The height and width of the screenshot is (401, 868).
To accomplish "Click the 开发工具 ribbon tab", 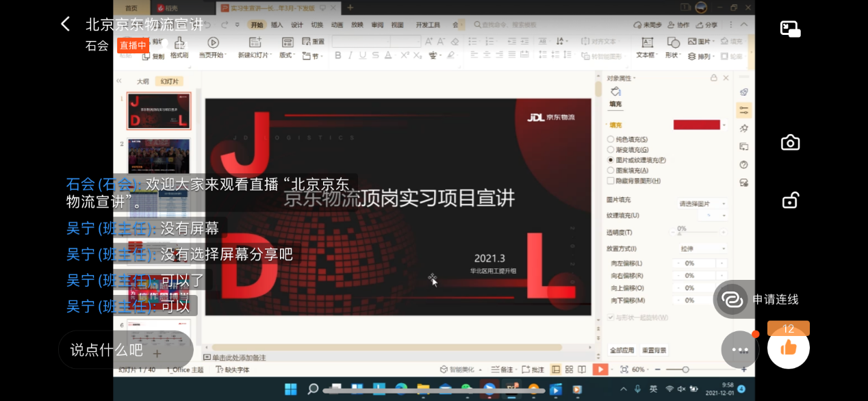I will (x=428, y=25).
